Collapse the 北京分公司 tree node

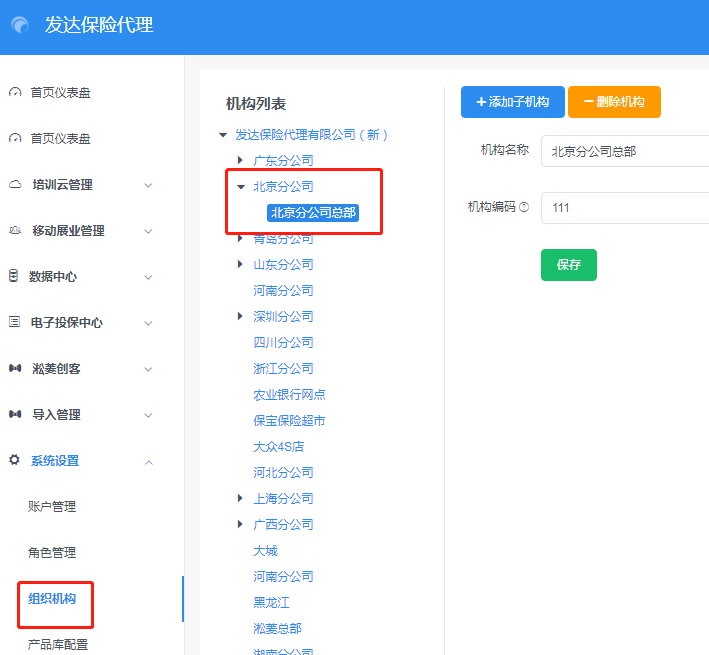click(x=240, y=186)
